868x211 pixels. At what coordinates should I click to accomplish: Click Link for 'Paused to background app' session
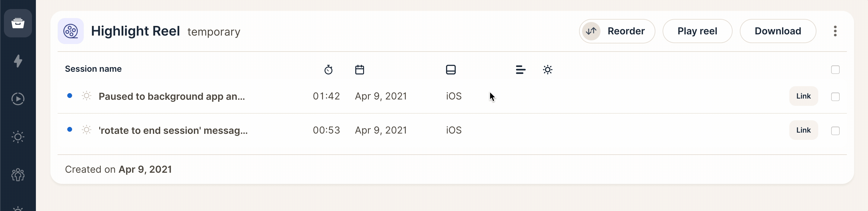[x=803, y=96]
